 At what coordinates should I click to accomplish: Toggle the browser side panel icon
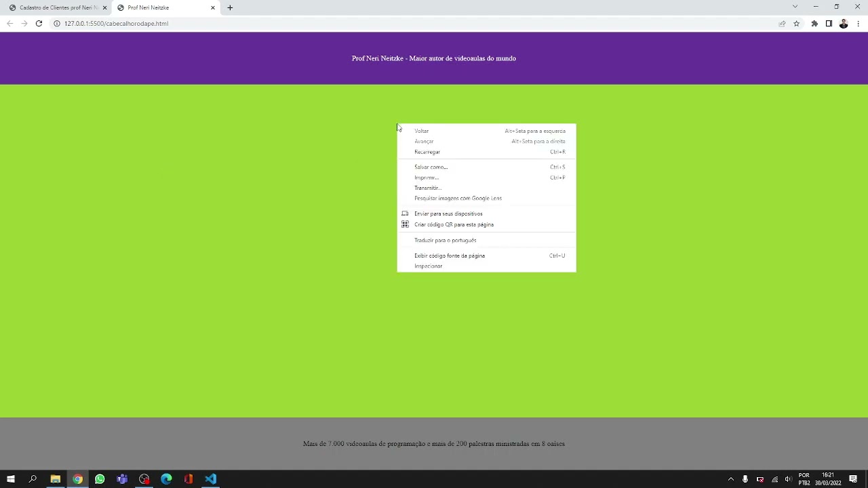(829, 23)
